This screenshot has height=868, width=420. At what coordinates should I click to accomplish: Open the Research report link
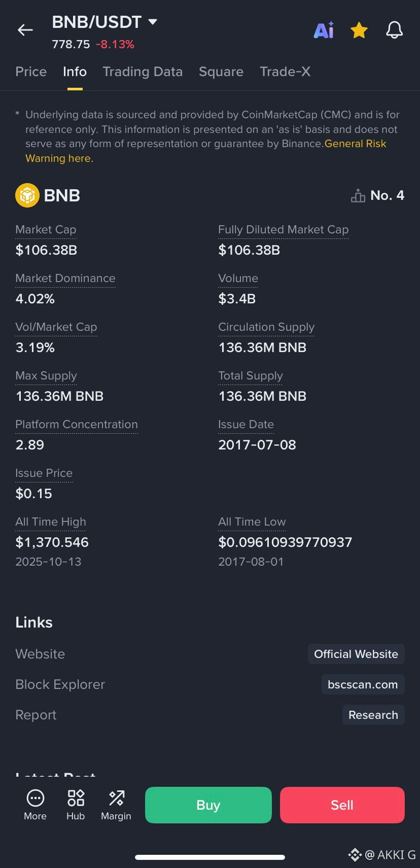tap(373, 715)
